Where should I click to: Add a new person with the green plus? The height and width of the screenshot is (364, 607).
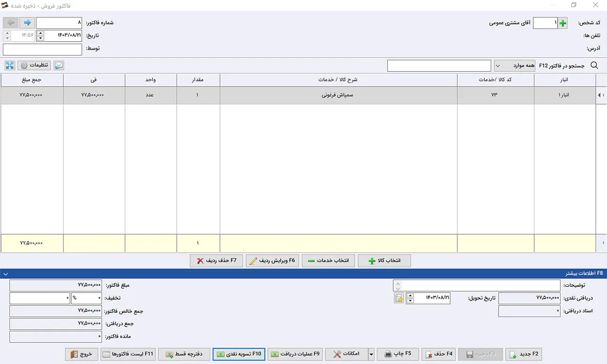563,23
